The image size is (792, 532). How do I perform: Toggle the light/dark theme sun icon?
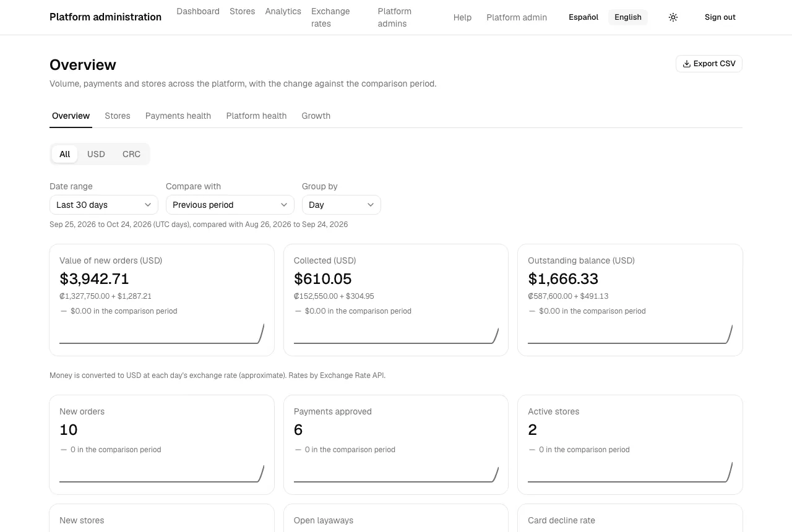pos(673,17)
